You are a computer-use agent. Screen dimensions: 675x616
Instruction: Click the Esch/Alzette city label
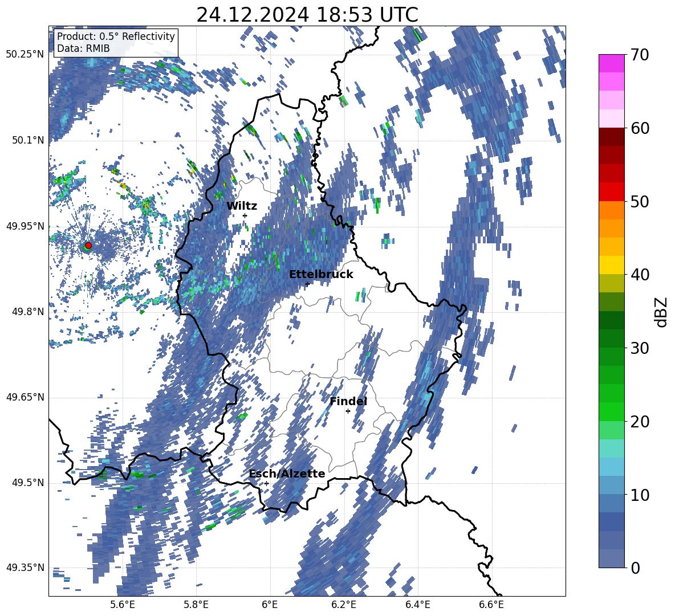(x=287, y=474)
